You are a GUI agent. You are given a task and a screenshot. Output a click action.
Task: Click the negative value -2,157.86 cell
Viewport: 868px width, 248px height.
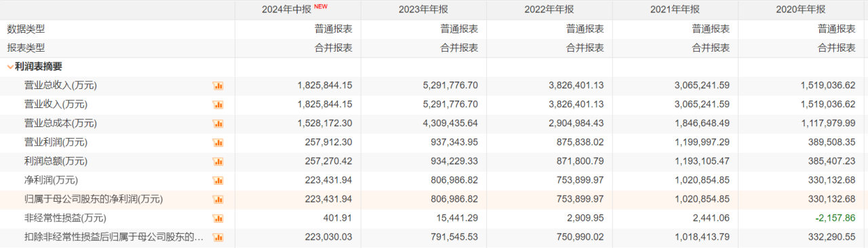click(834, 219)
